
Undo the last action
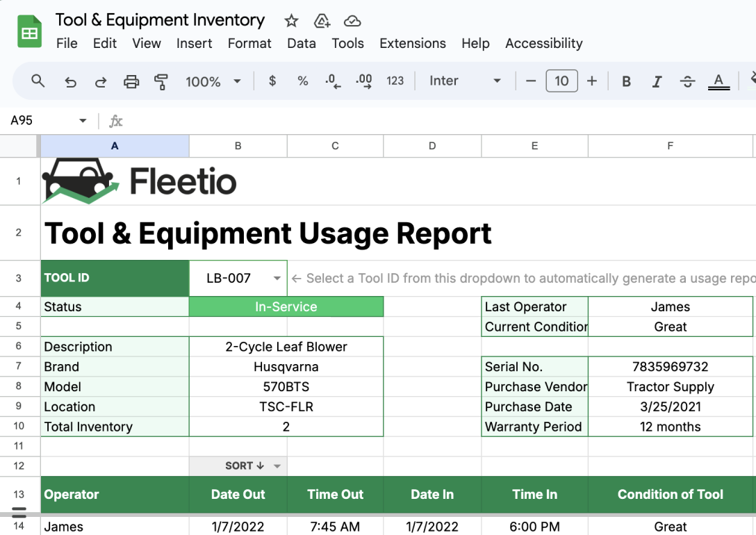point(70,81)
